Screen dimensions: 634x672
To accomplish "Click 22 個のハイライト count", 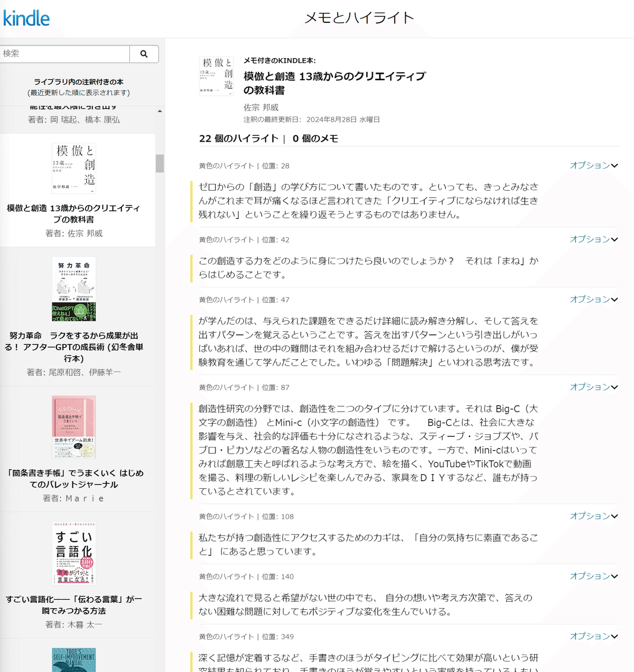I will (238, 138).
